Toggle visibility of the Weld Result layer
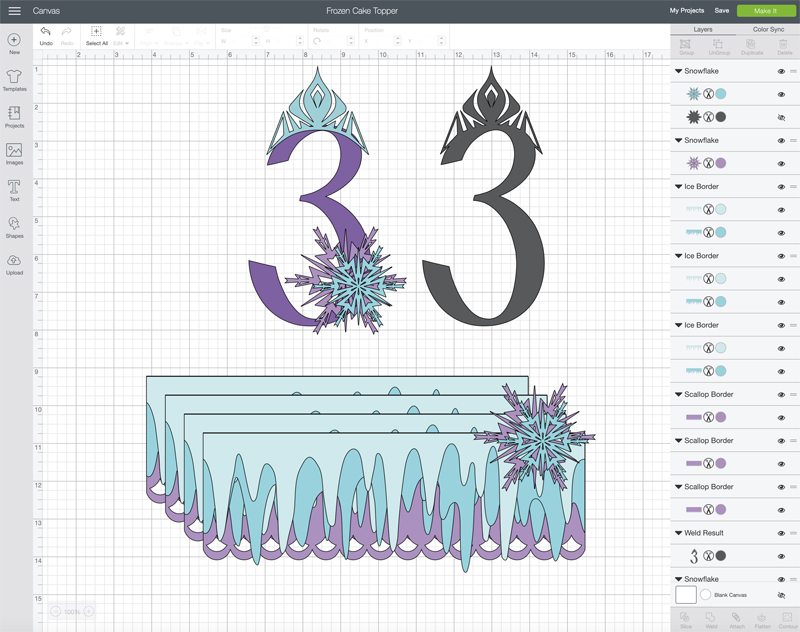 pyautogui.click(x=782, y=533)
